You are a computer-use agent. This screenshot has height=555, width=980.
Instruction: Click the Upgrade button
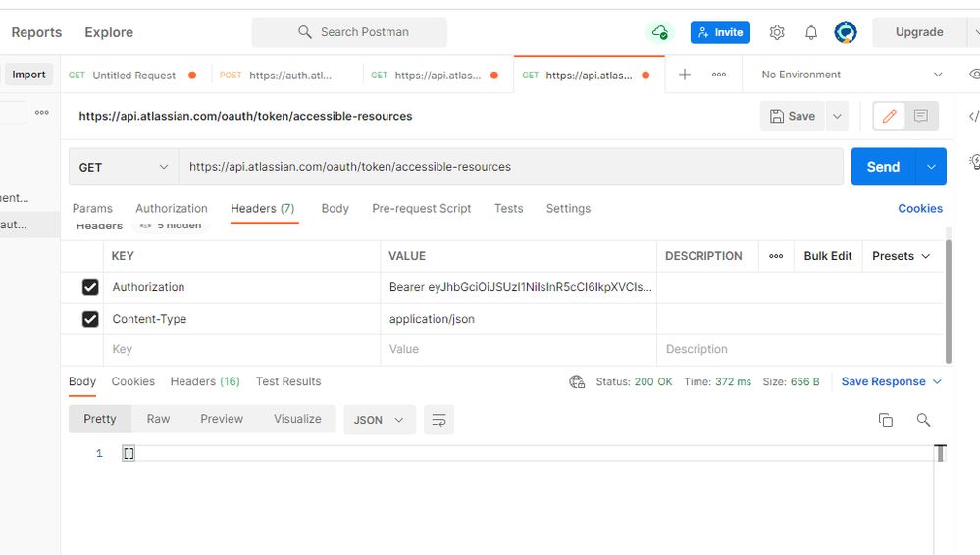click(x=919, y=32)
